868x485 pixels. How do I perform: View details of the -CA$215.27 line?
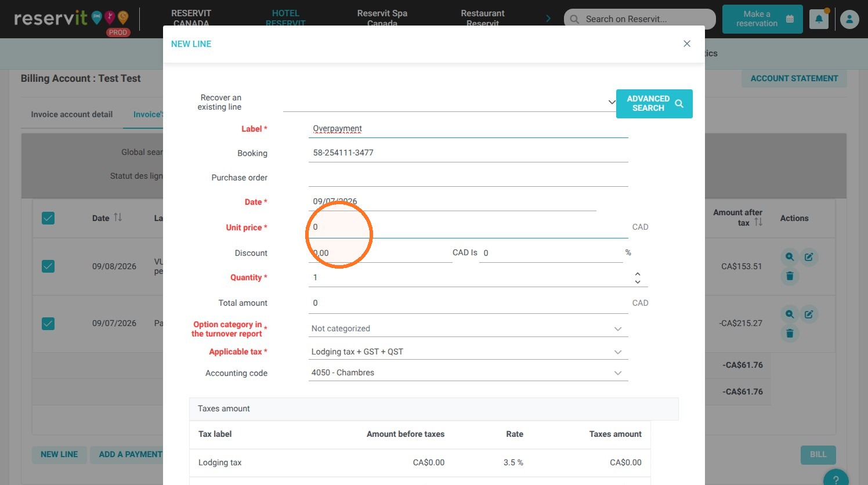790,314
